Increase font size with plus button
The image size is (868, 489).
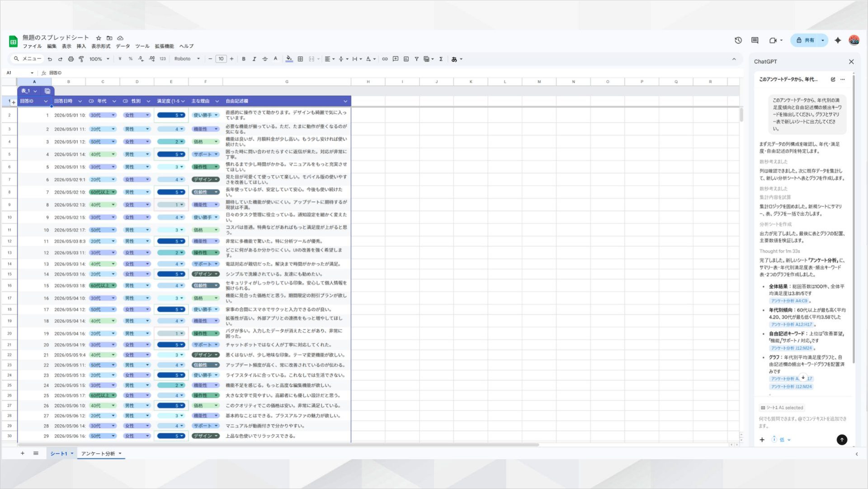point(232,59)
